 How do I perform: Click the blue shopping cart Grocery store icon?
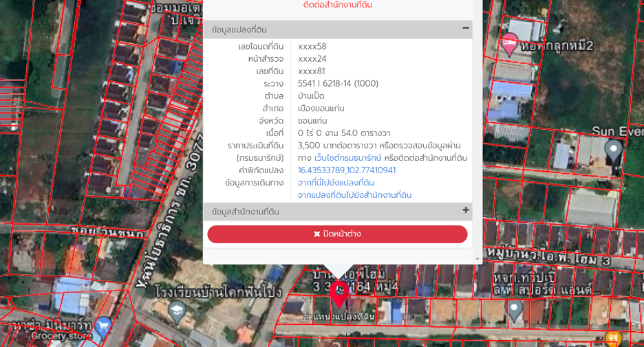(x=103, y=327)
